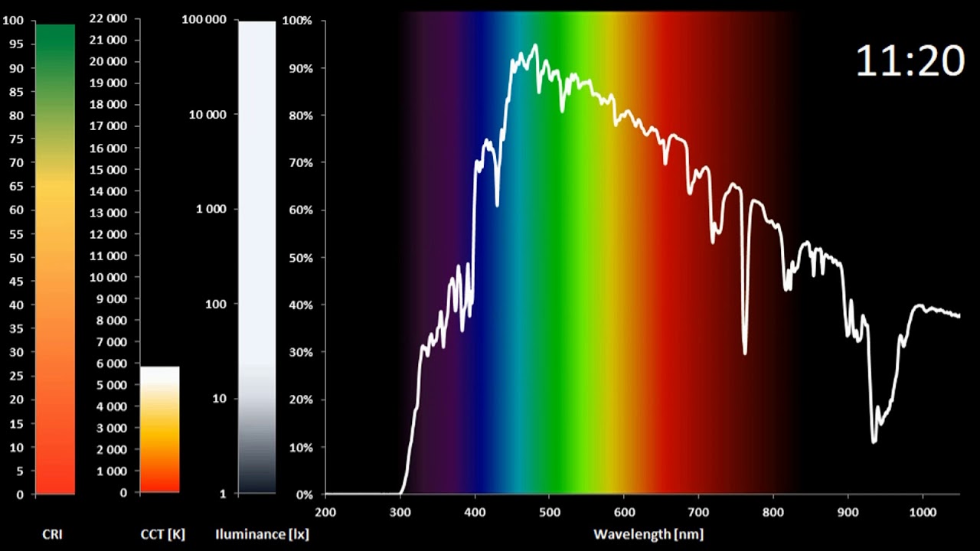Click the 50% intensity tick label

pos(301,258)
